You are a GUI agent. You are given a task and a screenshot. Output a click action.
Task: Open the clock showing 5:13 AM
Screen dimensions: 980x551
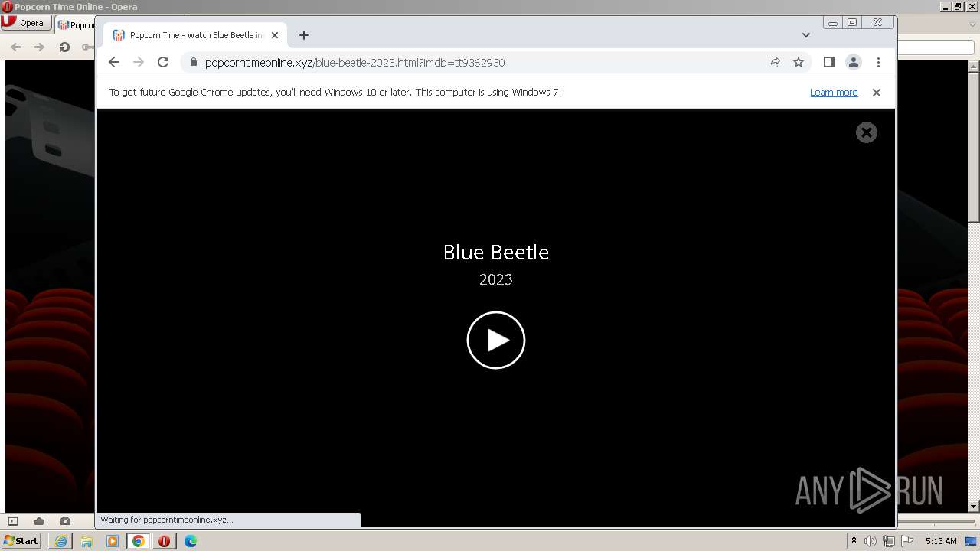click(941, 541)
